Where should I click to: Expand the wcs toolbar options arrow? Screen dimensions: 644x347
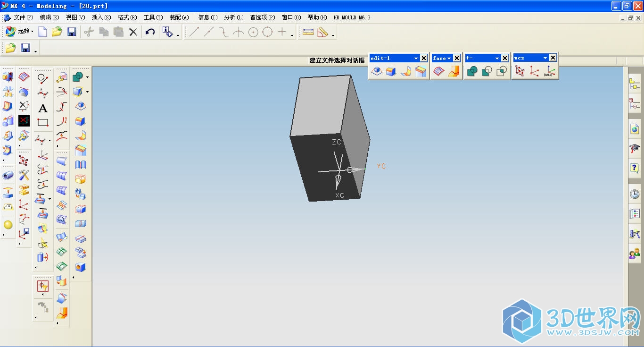coord(545,58)
